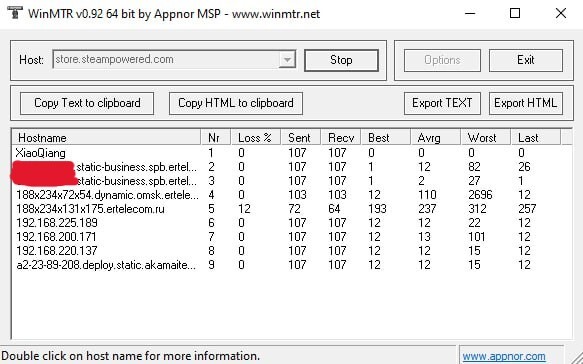Minimize the WinMTR window
583x364 pixels.
(470, 13)
